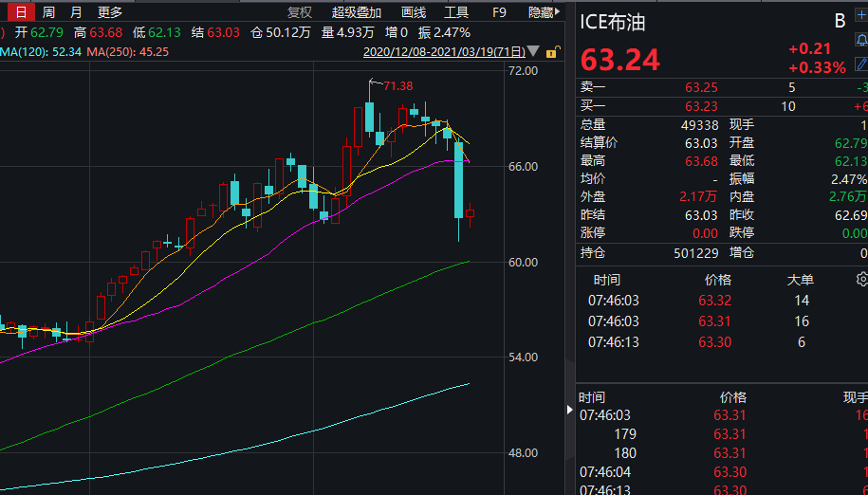Click the date range 2020/12/08-2021/03/19 link

click(444, 51)
